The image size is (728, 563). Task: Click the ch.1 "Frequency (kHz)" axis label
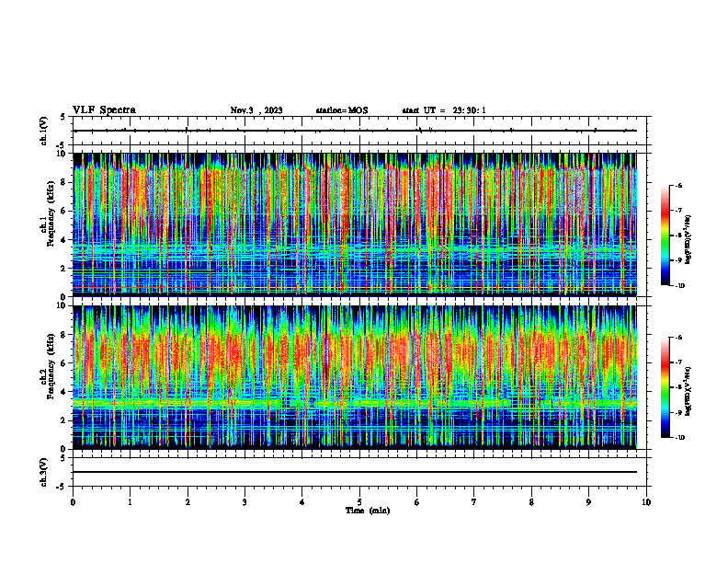[x=51, y=213]
